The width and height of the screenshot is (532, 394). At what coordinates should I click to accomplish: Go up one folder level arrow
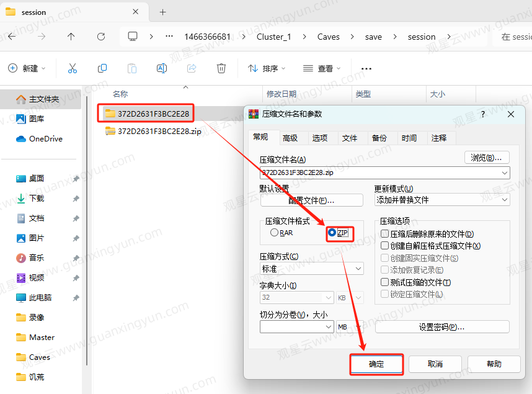click(71, 37)
